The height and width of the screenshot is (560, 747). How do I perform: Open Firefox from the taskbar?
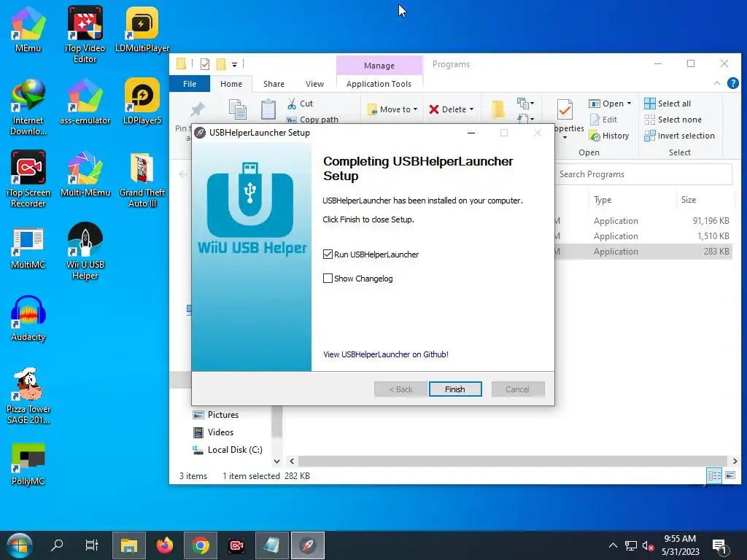pos(165,545)
